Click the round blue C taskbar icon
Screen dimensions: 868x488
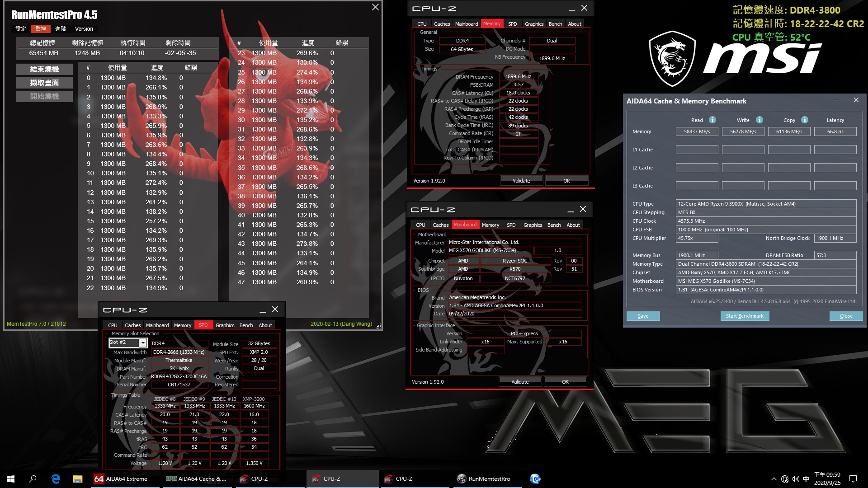click(535, 479)
